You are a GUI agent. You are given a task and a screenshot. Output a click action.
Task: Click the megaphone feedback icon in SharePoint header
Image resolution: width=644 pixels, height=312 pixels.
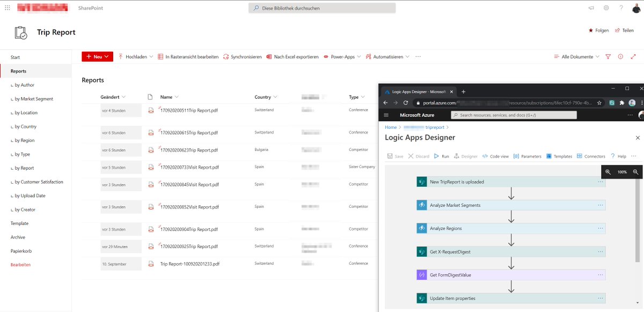[591, 8]
